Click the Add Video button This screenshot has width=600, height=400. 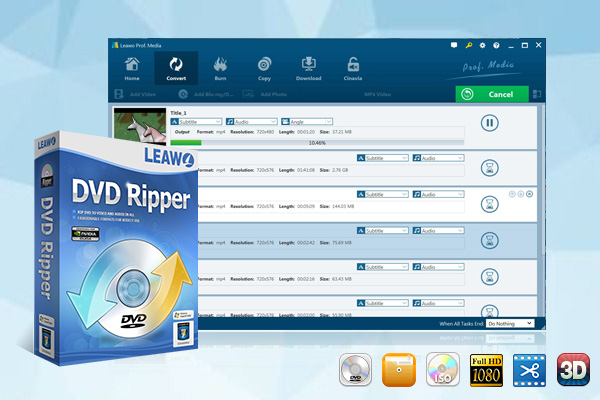coord(135,94)
